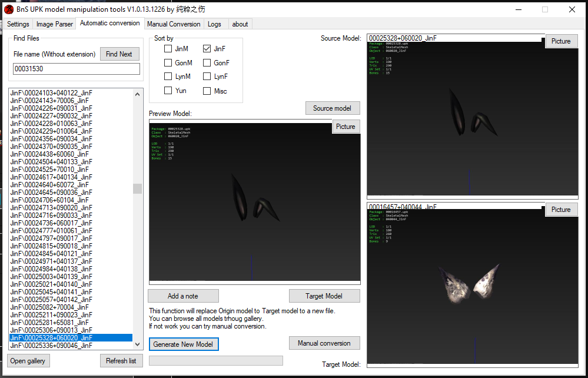Select JinF\00024777+010061_JinF entry

tap(71, 231)
